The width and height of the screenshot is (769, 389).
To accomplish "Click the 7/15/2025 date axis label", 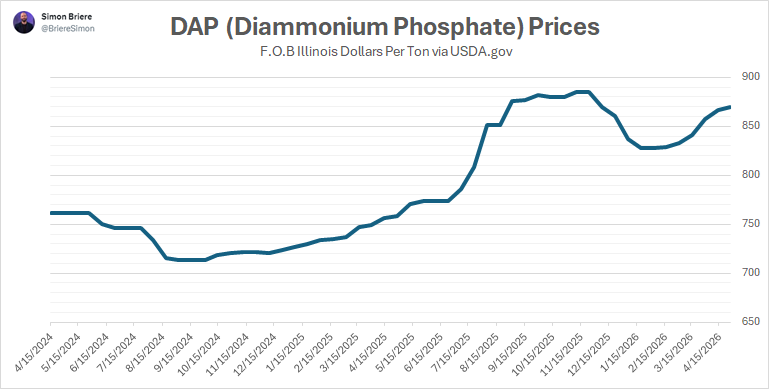I will (451, 354).
